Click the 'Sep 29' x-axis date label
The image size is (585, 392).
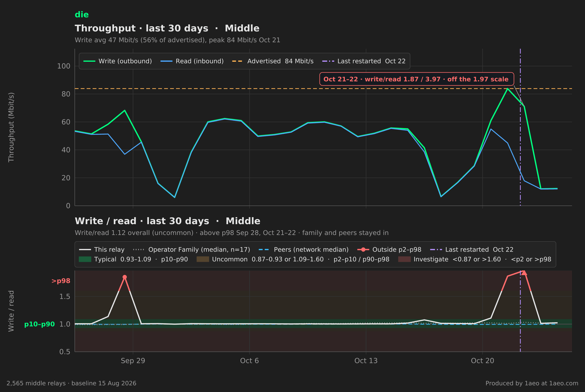[133, 361]
